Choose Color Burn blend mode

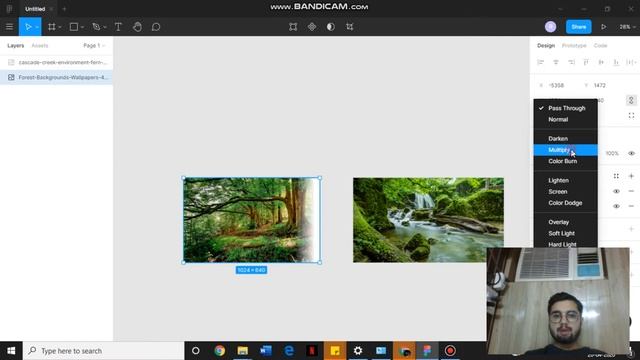click(566, 161)
